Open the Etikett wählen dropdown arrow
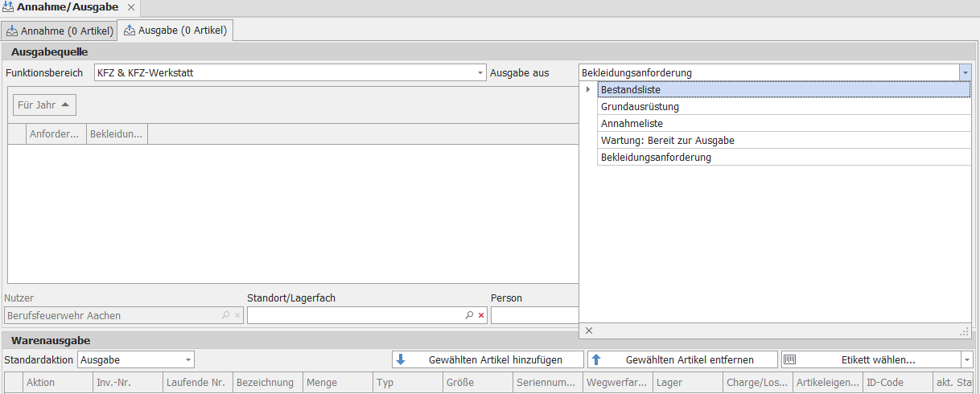Viewport: 980px width, 394px height. coord(967,360)
